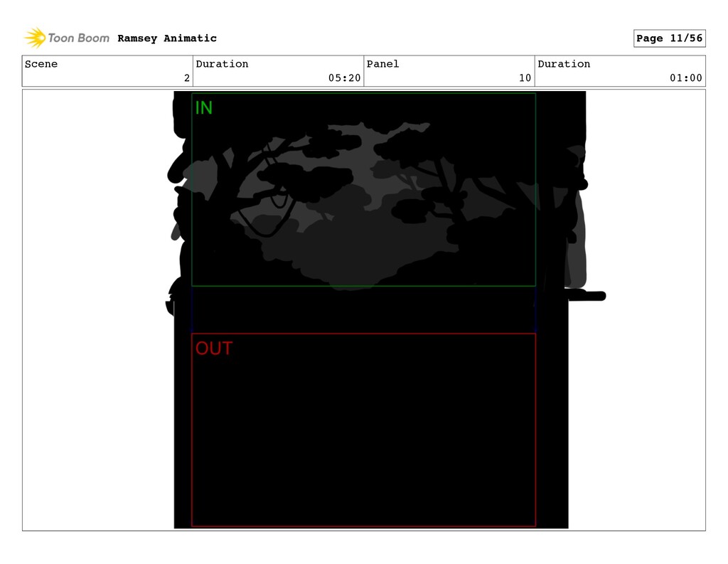
Task: Click the scene number value '2'
Action: [187, 78]
